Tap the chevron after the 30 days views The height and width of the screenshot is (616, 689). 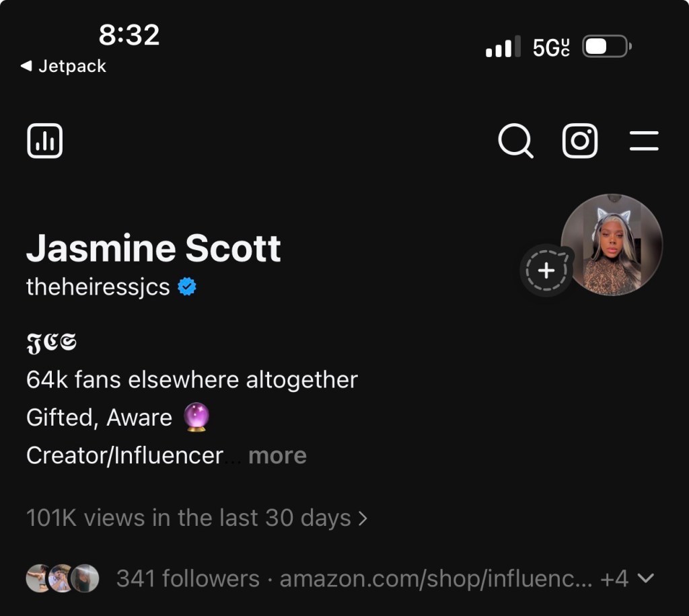coord(363,518)
